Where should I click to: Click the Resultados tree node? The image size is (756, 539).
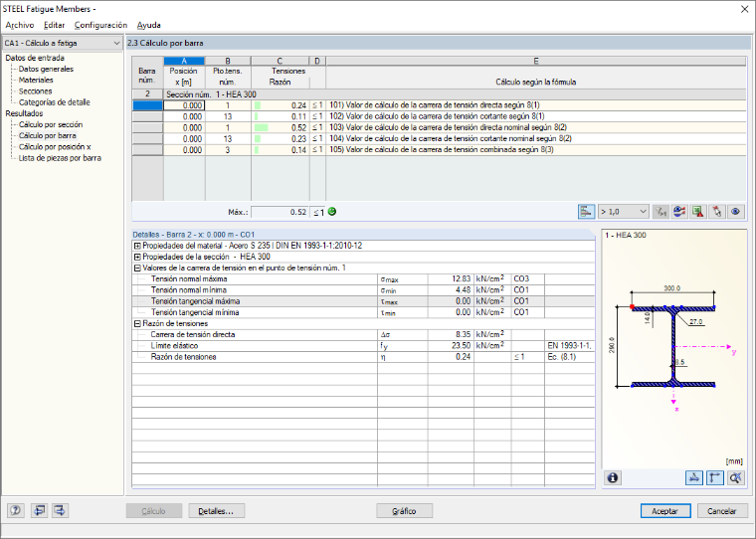[x=24, y=113]
